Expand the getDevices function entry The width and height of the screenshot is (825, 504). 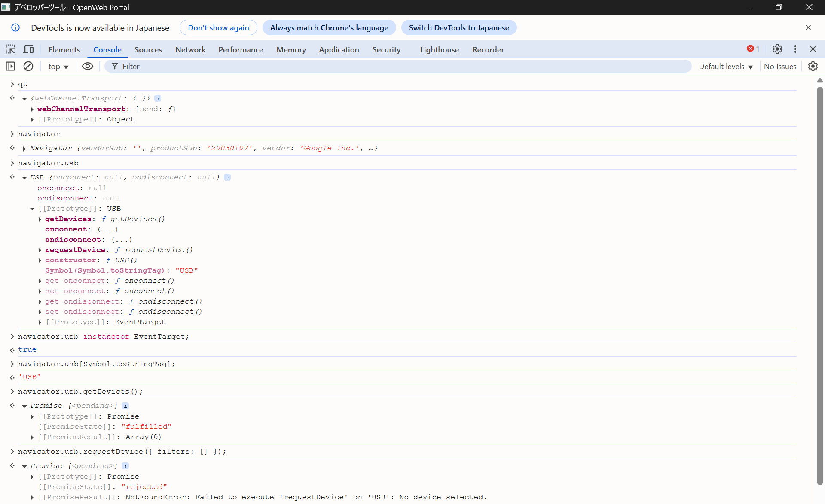[x=40, y=219]
